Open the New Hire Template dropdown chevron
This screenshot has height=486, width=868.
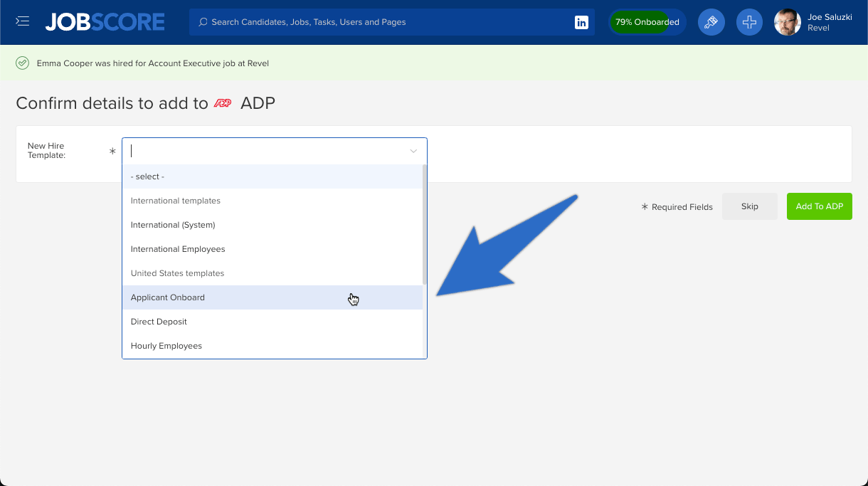point(413,151)
